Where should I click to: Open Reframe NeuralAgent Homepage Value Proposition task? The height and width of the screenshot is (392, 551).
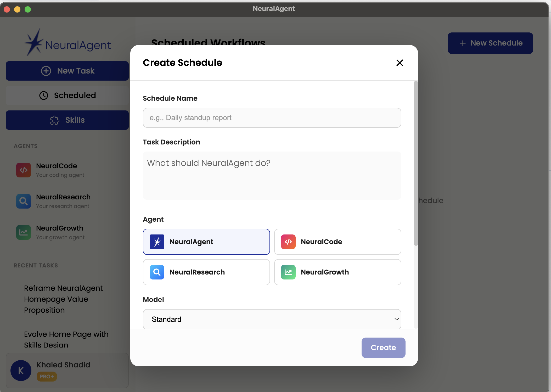tap(63, 299)
